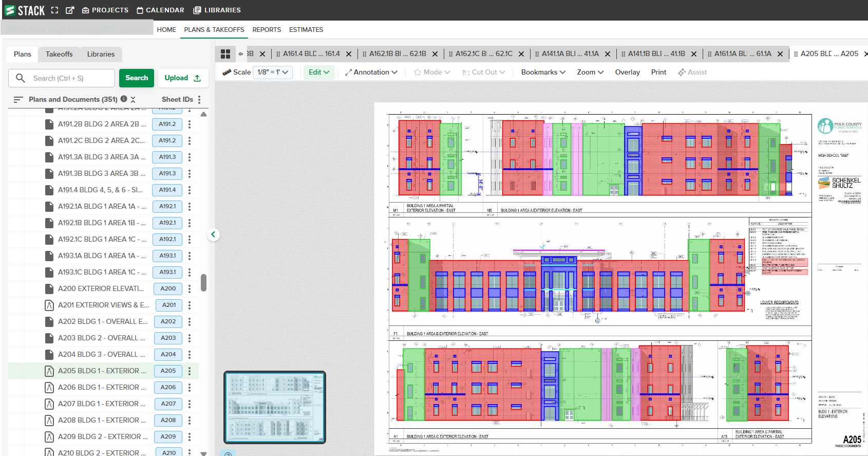868x456 pixels.
Task: Click the A207 sheet ID badge
Action: coord(168,404)
